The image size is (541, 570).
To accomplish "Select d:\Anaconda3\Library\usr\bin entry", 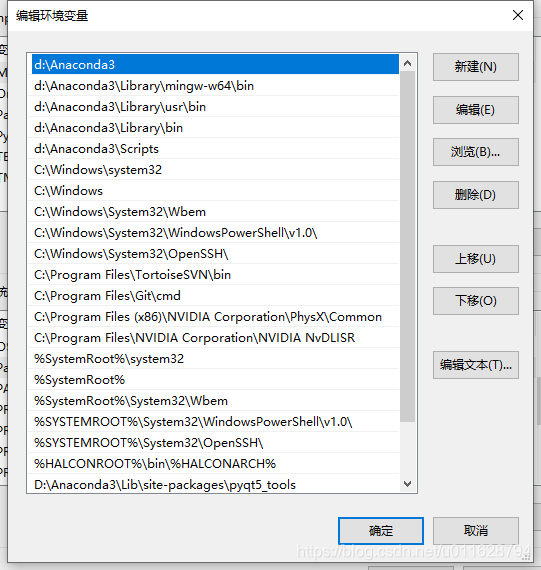I will point(215,107).
